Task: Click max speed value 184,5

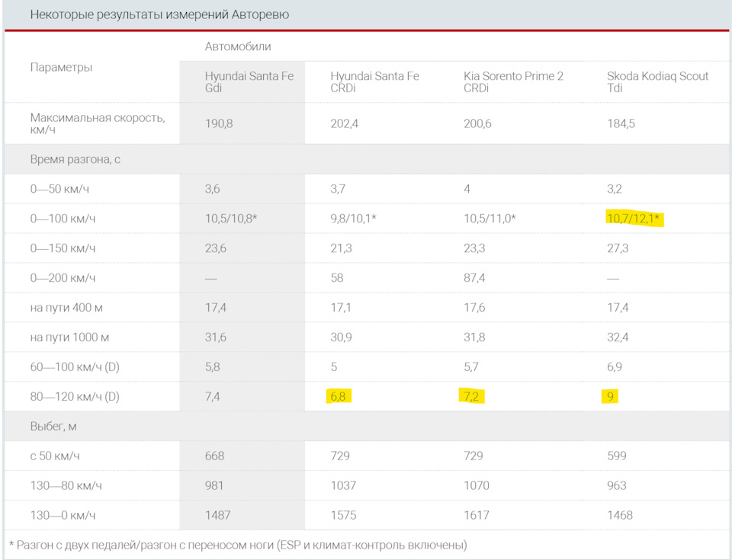Action: (621, 123)
